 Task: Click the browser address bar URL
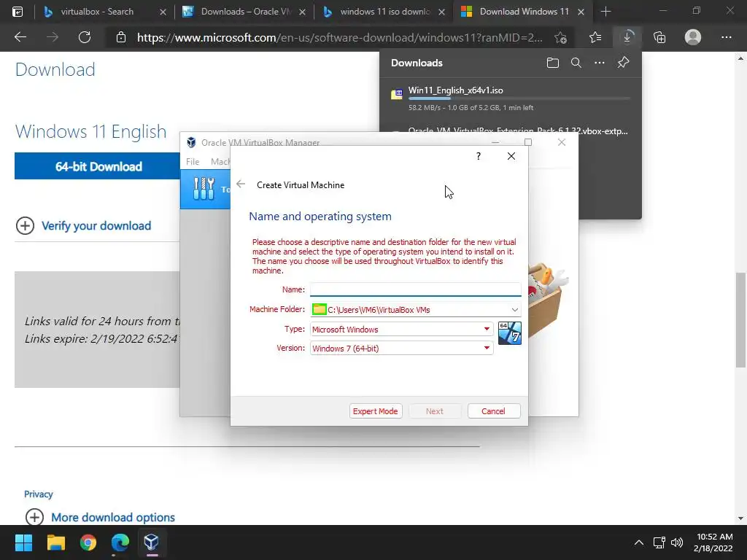[x=340, y=37]
